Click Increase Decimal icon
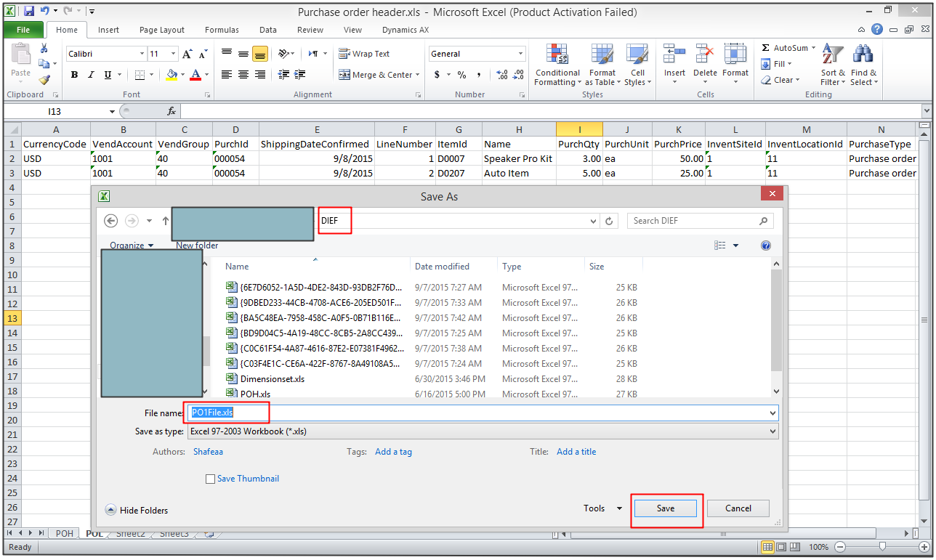The image size is (936, 560). pyautogui.click(x=501, y=75)
